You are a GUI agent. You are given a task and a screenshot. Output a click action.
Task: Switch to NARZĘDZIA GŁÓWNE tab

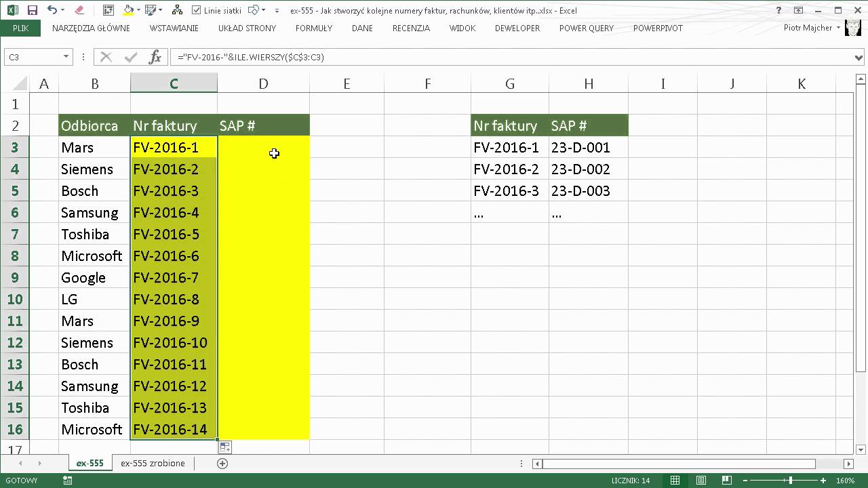coord(91,28)
